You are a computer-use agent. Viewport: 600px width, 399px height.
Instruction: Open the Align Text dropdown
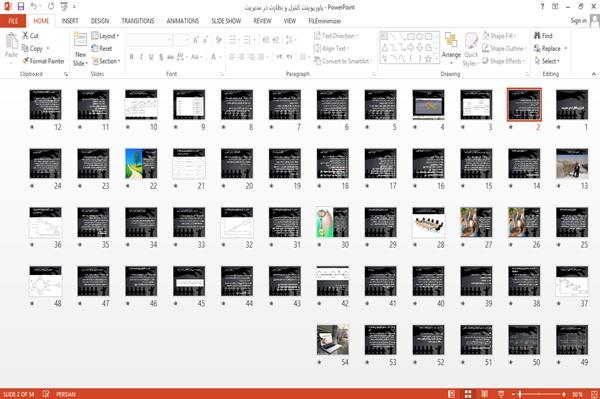(331, 48)
